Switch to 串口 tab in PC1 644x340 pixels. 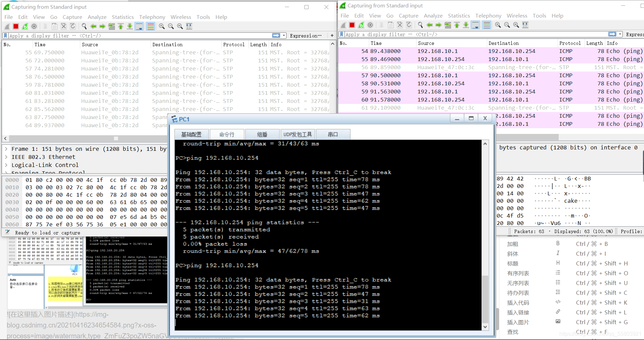point(333,134)
